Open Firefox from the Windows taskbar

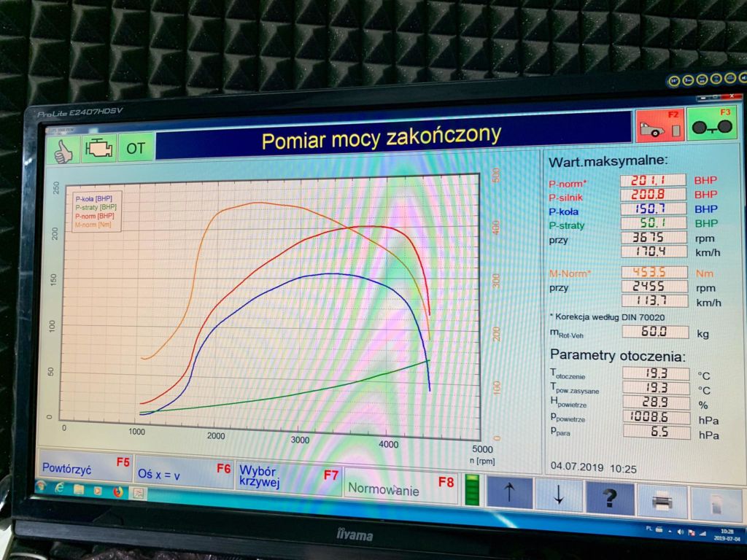click(x=117, y=491)
